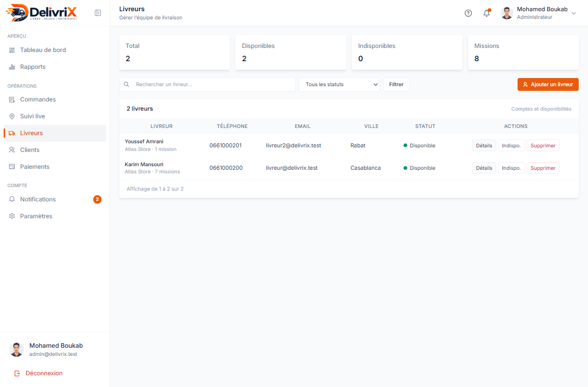
Task: Click the Livreurs truck icon
Action: click(12, 133)
